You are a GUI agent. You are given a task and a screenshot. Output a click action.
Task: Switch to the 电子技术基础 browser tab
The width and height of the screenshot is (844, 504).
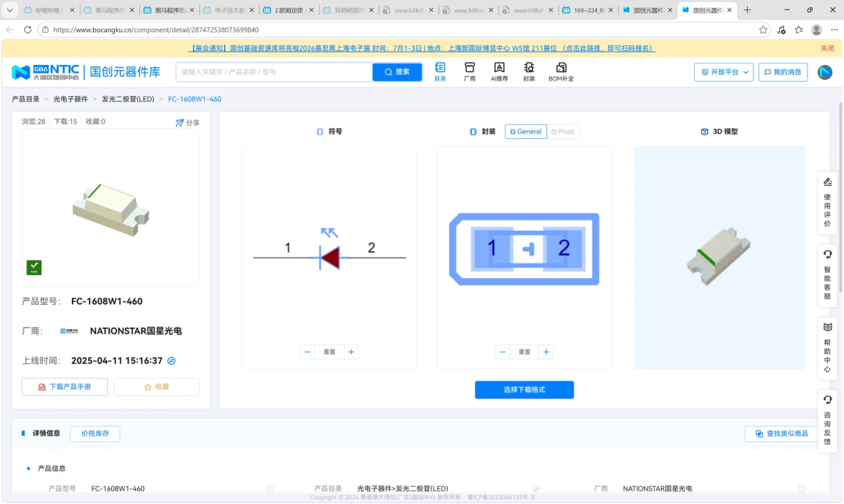[229, 9]
